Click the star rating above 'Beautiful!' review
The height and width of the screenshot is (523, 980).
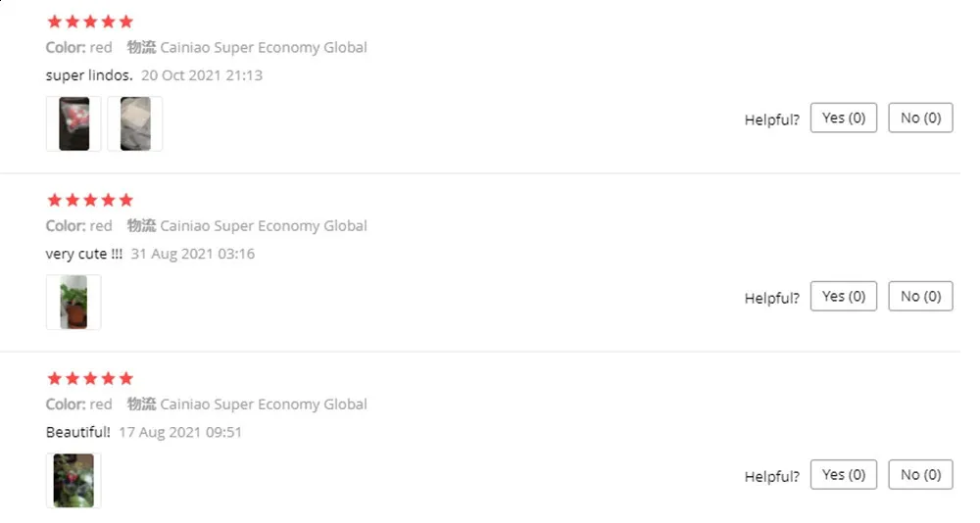click(90, 379)
